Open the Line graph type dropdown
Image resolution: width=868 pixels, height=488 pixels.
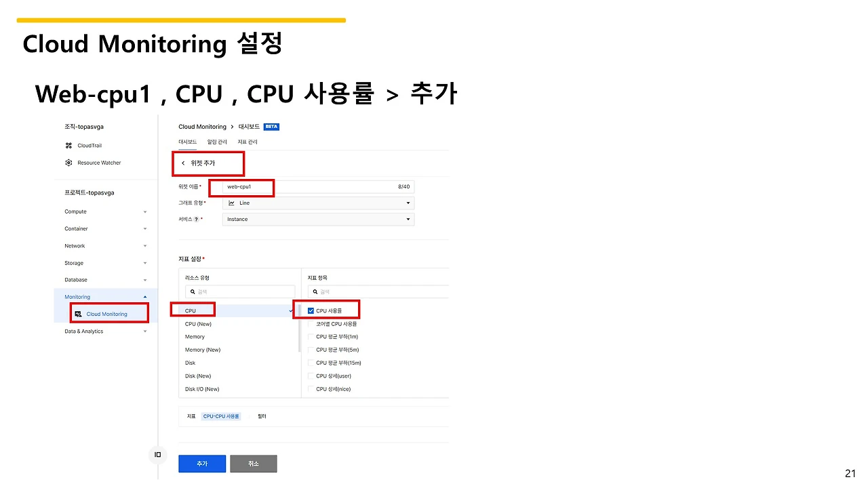(408, 203)
